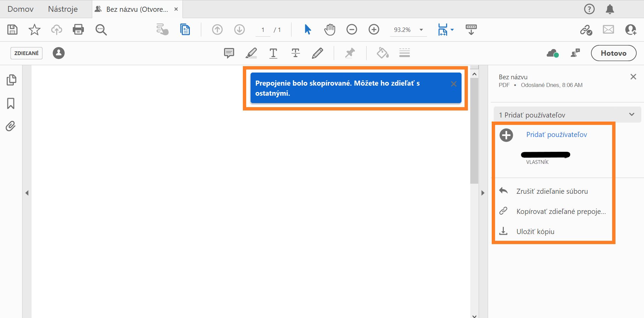Click the people comments icon

pos(575,53)
